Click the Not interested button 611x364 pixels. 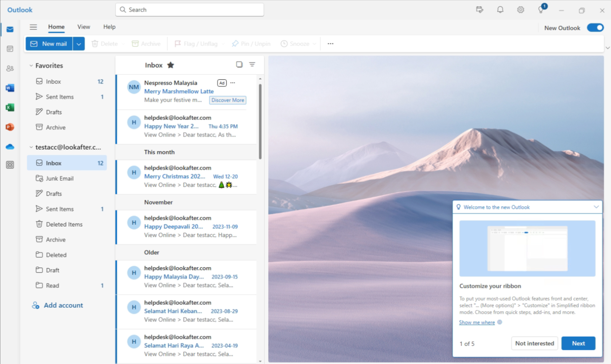click(x=534, y=343)
